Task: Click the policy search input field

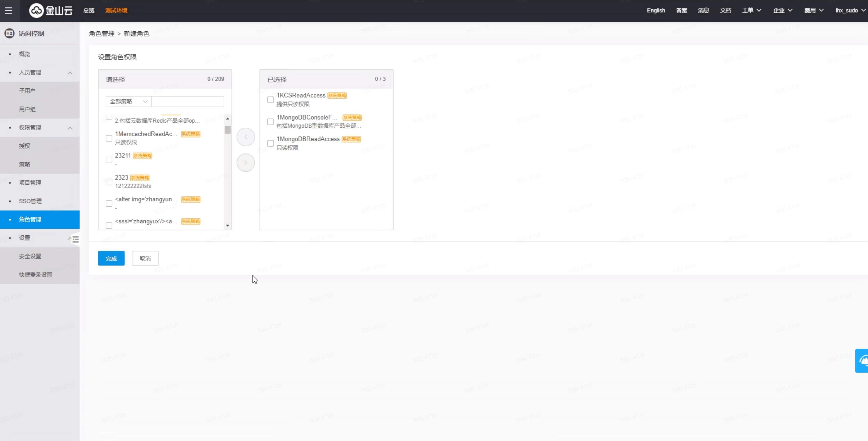Action: pyautogui.click(x=188, y=102)
